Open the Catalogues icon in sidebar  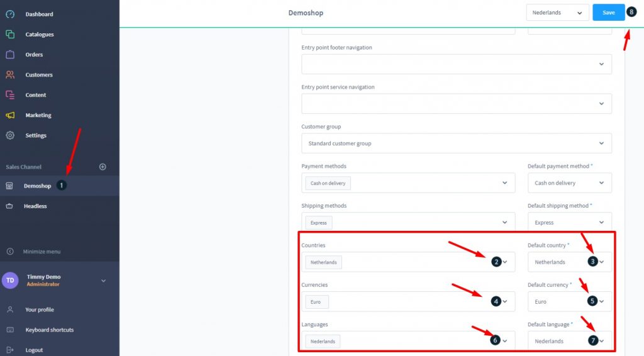[10, 35]
